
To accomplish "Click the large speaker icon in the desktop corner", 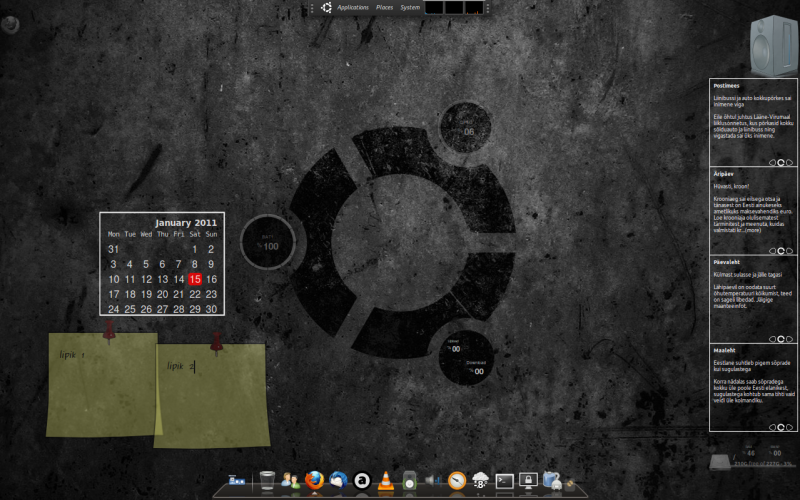I will [774, 46].
